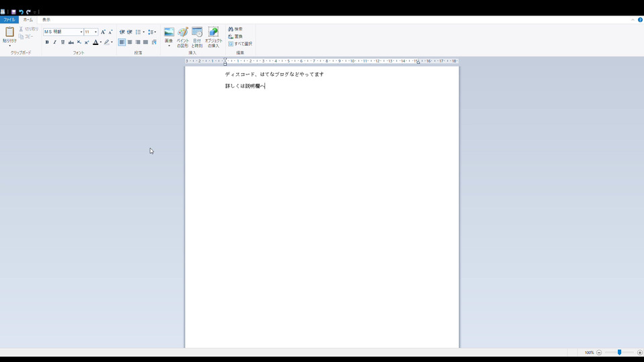Click the zoom slider handle

pyautogui.click(x=619, y=353)
